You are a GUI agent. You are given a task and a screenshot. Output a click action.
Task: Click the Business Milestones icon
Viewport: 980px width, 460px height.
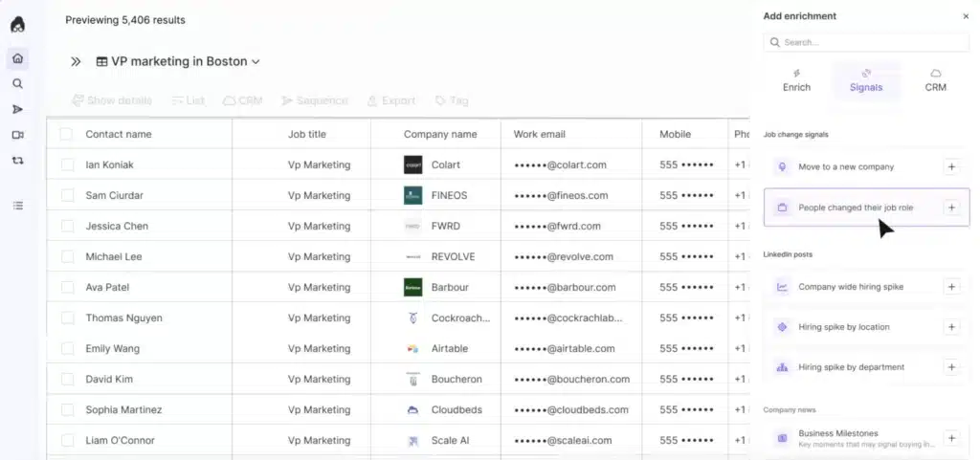coord(782,438)
